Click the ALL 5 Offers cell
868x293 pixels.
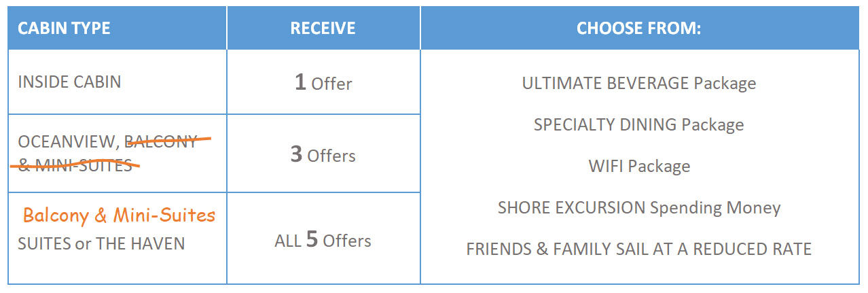point(323,239)
